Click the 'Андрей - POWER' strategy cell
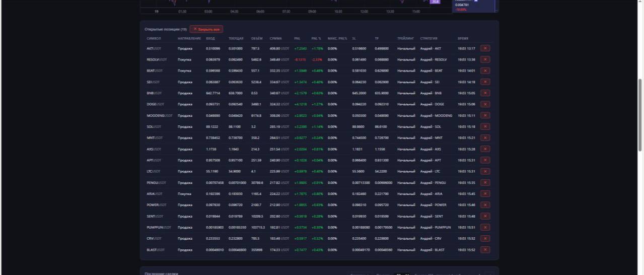The image size is (644, 275). [x=434, y=204]
